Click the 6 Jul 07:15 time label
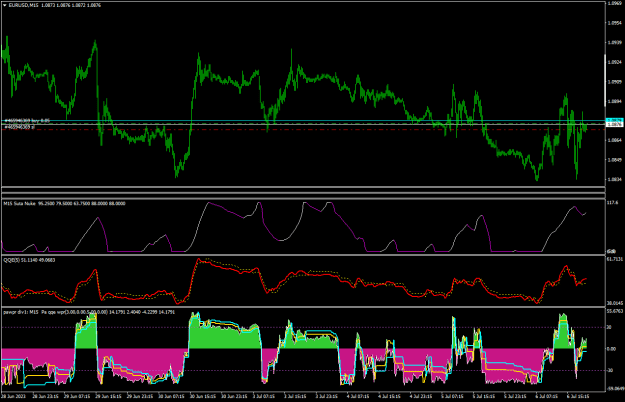The width and height of the screenshot is (625, 402). [546, 397]
